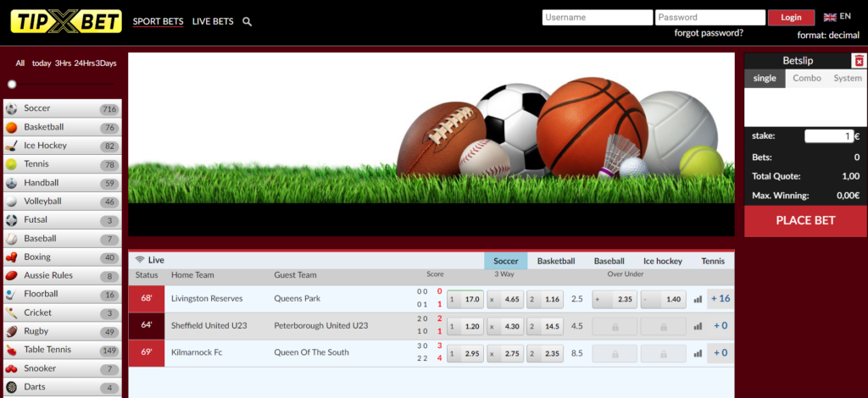This screenshot has height=398, width=868.
Task: Open LIVE BETS menu
Action: [213, 21]
